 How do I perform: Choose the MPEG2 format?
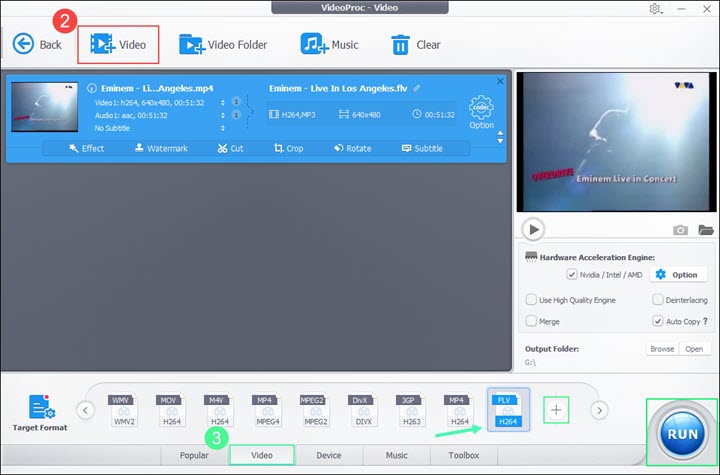[x=315, y=410]
